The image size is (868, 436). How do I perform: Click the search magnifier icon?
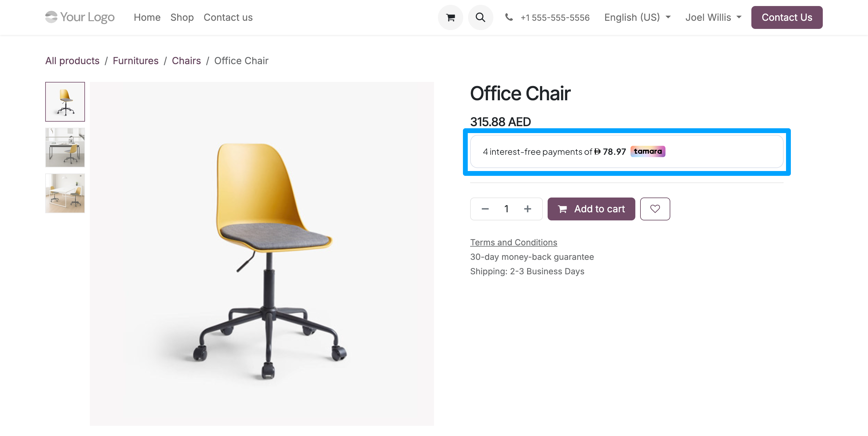tap(480, 17)
